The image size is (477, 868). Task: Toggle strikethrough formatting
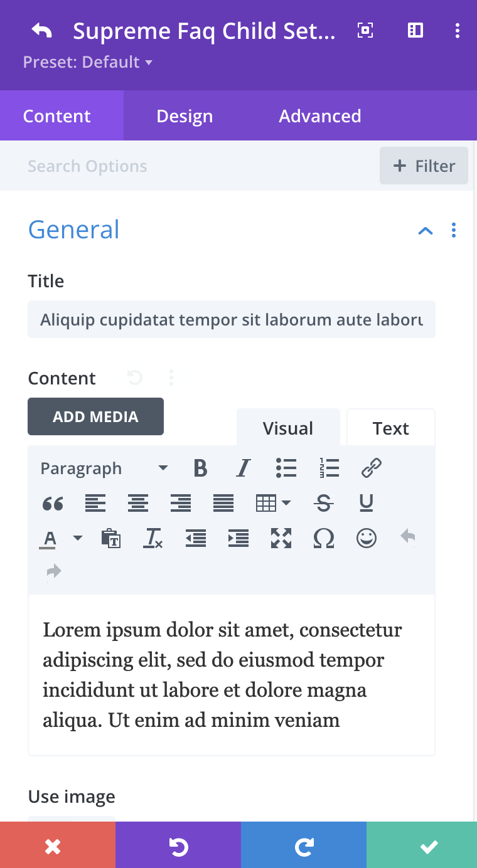click(324, 503)
